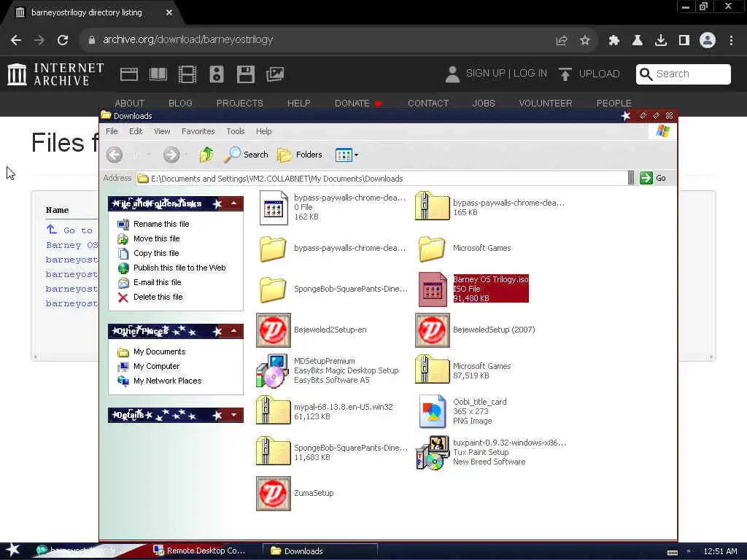Click Rename this file
747x560 pixels.
(161, 224)
